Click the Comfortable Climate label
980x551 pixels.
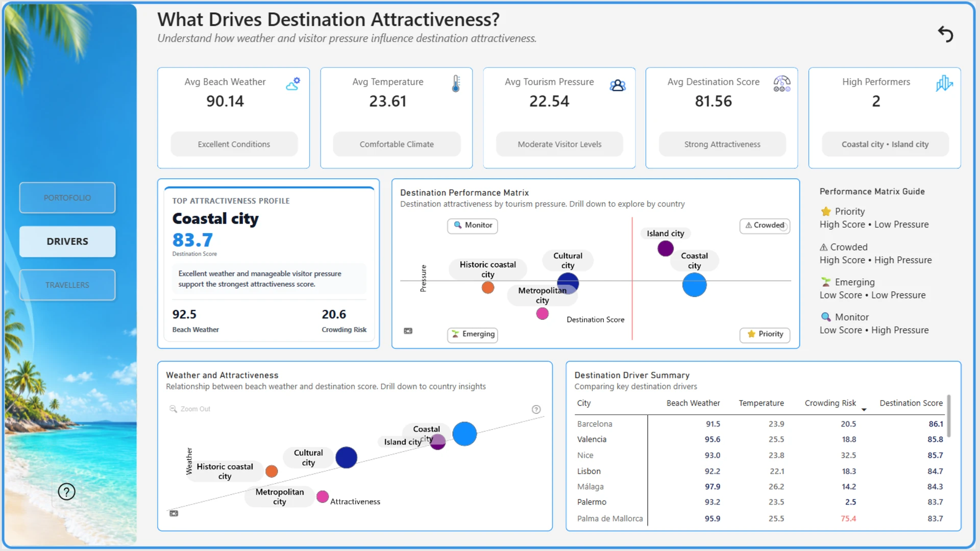(397, 144)
